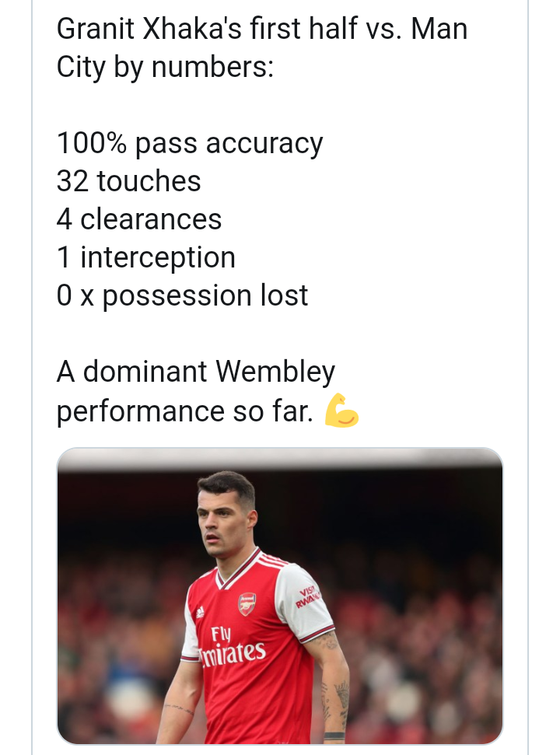Viewport: 560px width, 755px height.
Task: Click the forearm tattoo in the photo
Action: click(x=341, y=698)
